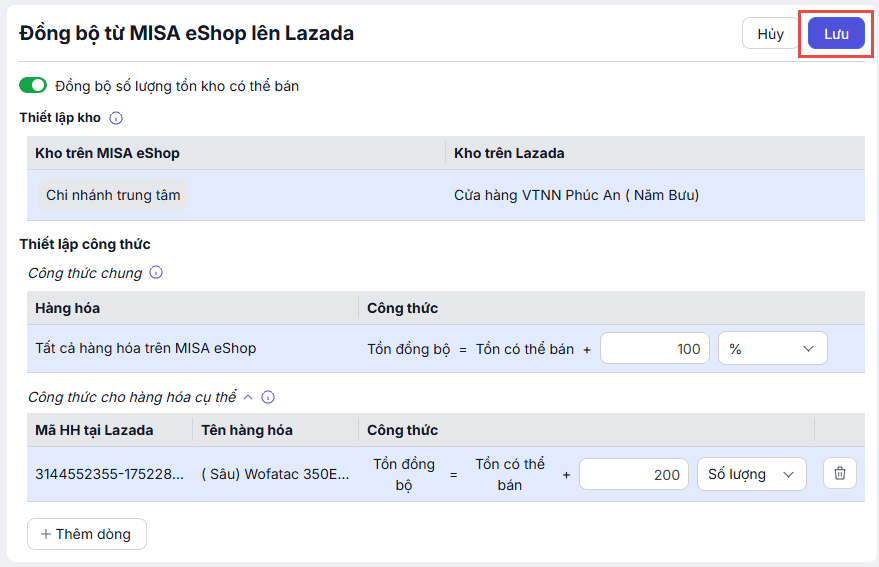Add a new row with Thêm dòng

87,534
